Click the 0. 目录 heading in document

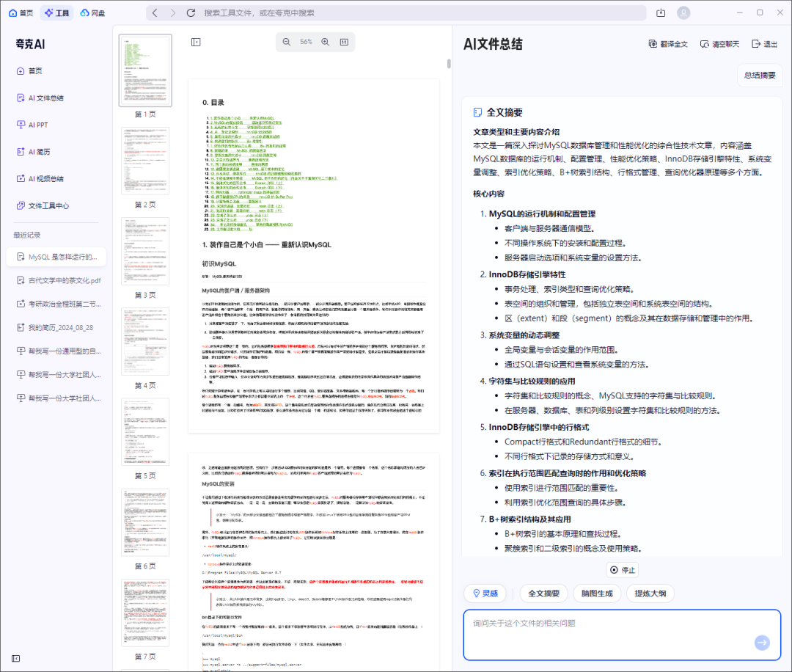tap(213, 103)
